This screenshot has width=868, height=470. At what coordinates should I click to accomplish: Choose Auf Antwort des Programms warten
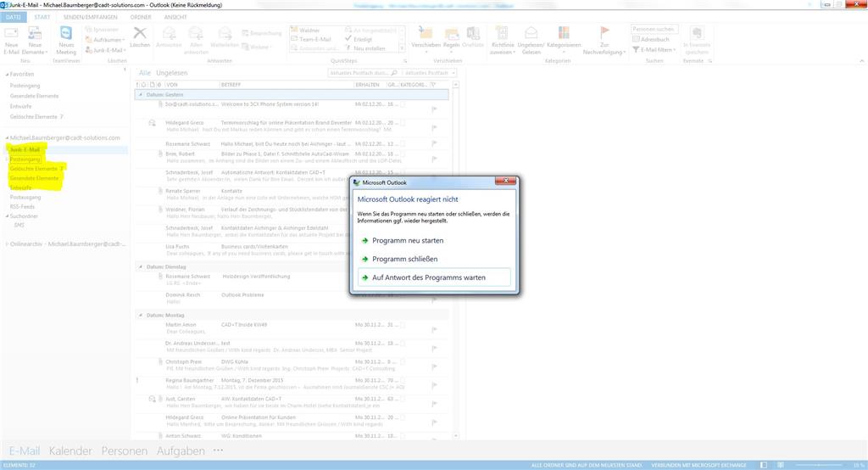434,277
